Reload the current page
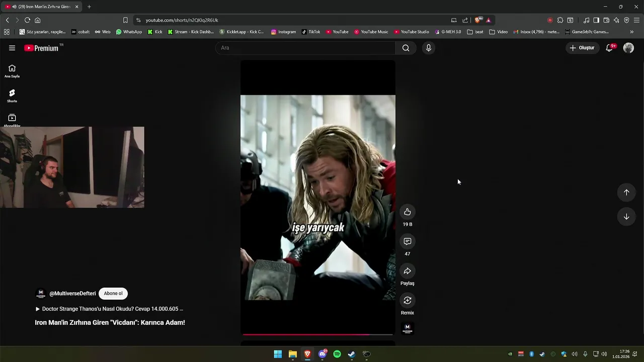 27,20
